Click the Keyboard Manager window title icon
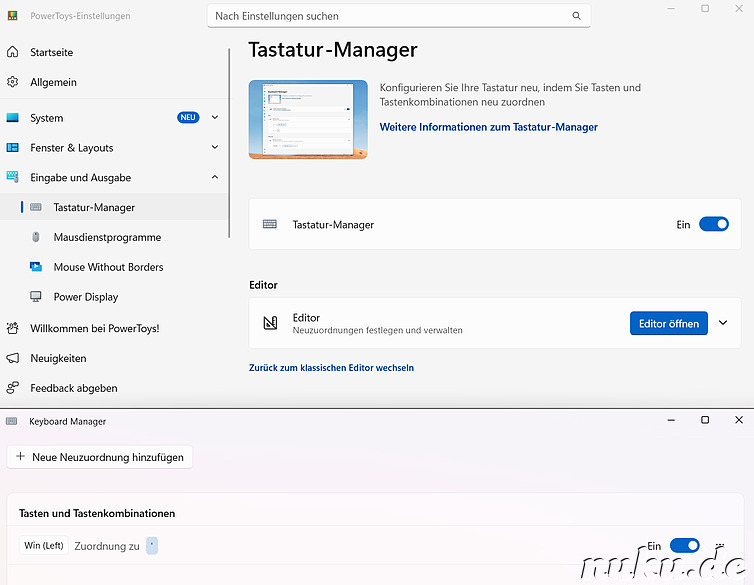 [12, 422]
